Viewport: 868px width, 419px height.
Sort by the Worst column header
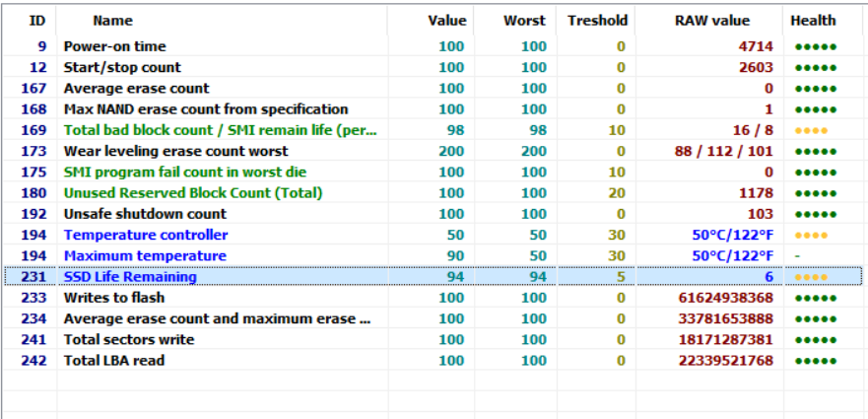point(524,20)
